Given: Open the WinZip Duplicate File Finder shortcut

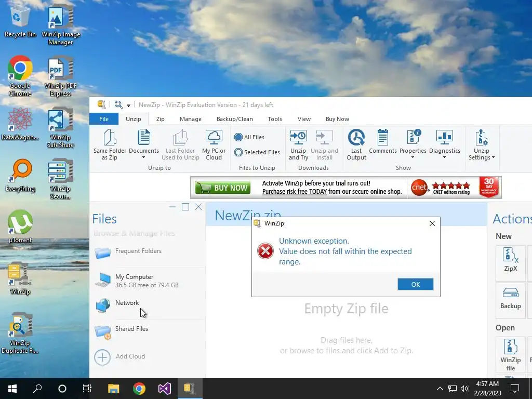Looking at the screenshot, I should 20,333.
